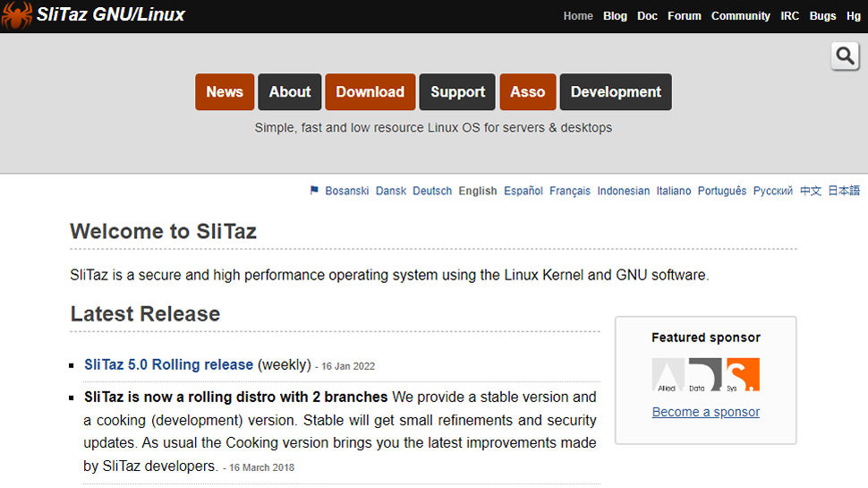Open the News section button
Screen dimensions: 868x488
point(225,92)
